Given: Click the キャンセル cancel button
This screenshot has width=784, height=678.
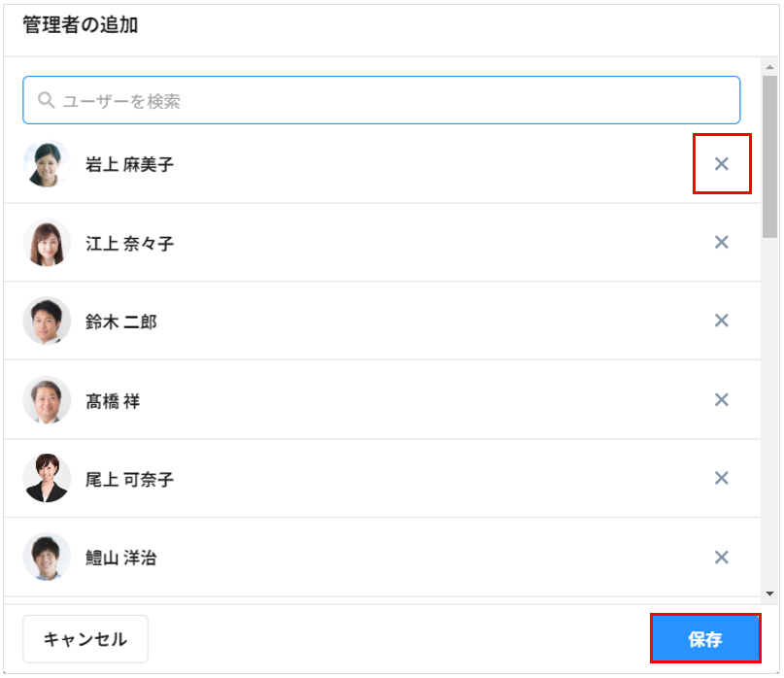Looking at the screenshot, I should coord(85,639).
